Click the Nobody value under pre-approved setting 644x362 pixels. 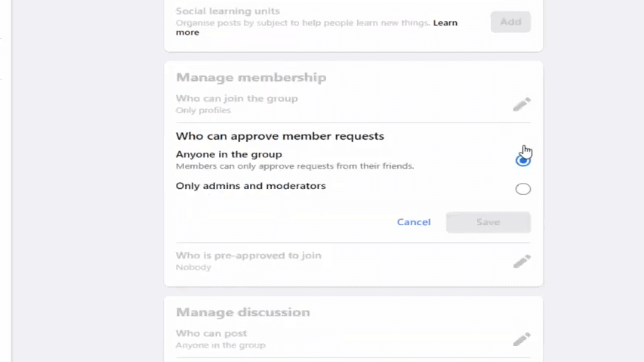click(x=193, y=268)
